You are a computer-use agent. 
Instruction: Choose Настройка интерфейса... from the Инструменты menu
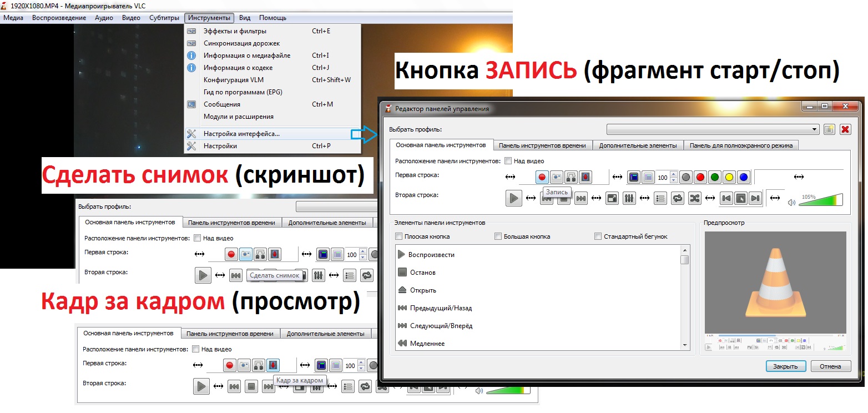[x=241, y=134]
